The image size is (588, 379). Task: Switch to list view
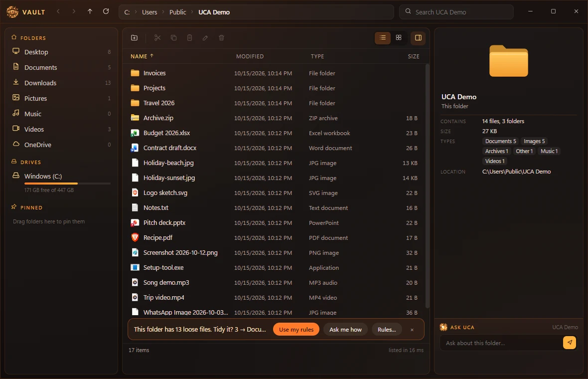tap(383, 37)
